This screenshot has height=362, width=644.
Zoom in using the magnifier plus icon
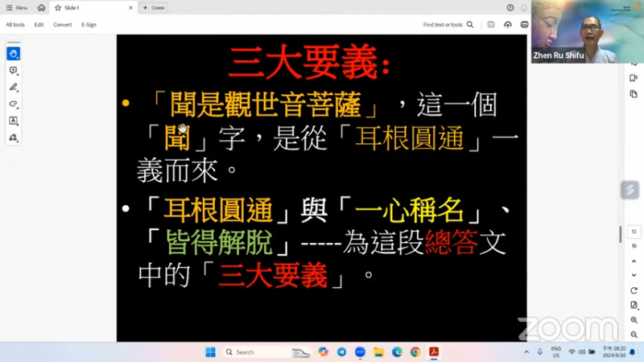point(634,320)
